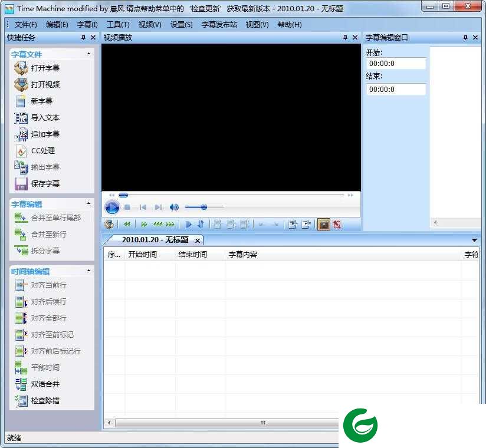Click 打开视频 in the quick task panel
The height and width of the screenshot is (448, 486).
(37, 84)
